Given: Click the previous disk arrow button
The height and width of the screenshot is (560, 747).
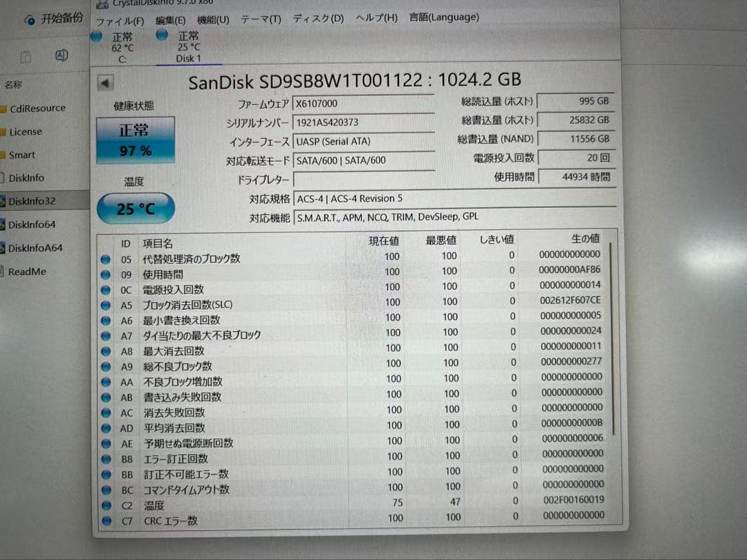Looking at the screenshot, I should coord(105,83).
